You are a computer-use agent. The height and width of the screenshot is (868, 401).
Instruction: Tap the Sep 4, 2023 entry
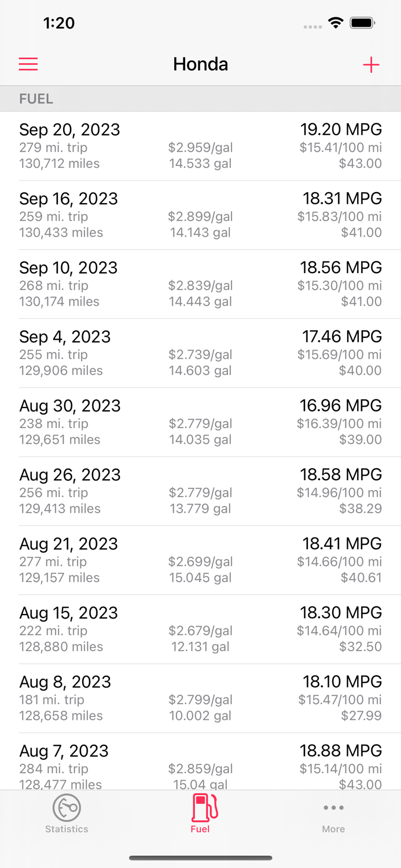tap(200, 352)
